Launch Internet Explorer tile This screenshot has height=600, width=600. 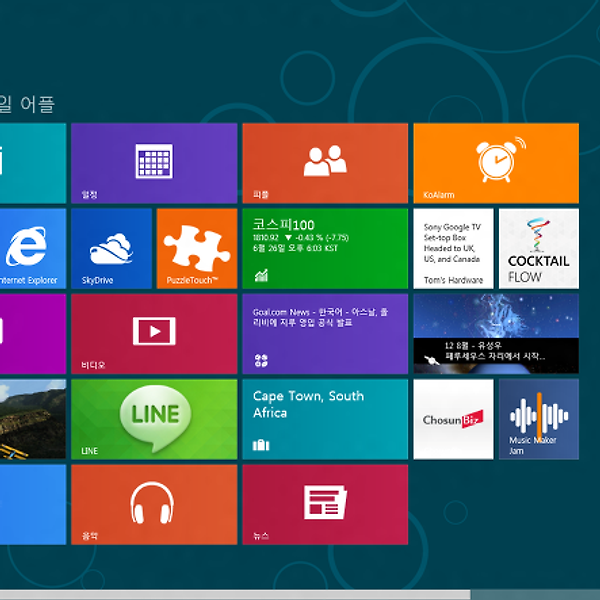click(33, 248)
